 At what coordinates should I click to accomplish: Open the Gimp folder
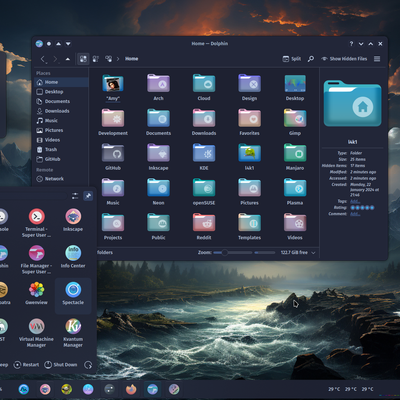(x=295, y=122)
